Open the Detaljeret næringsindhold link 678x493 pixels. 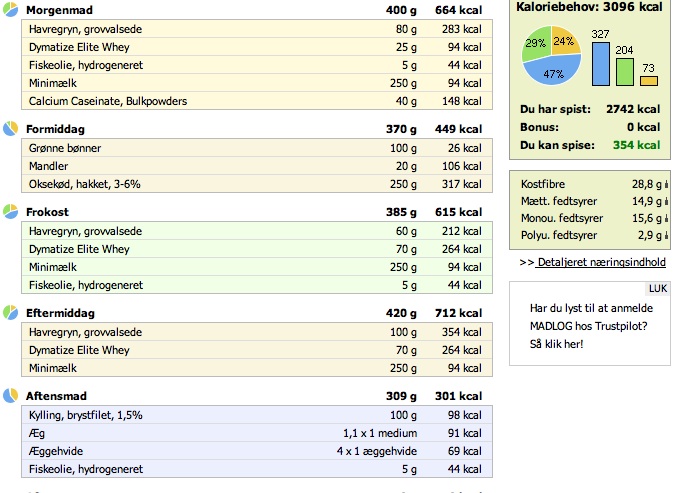[x=601, y=262]
